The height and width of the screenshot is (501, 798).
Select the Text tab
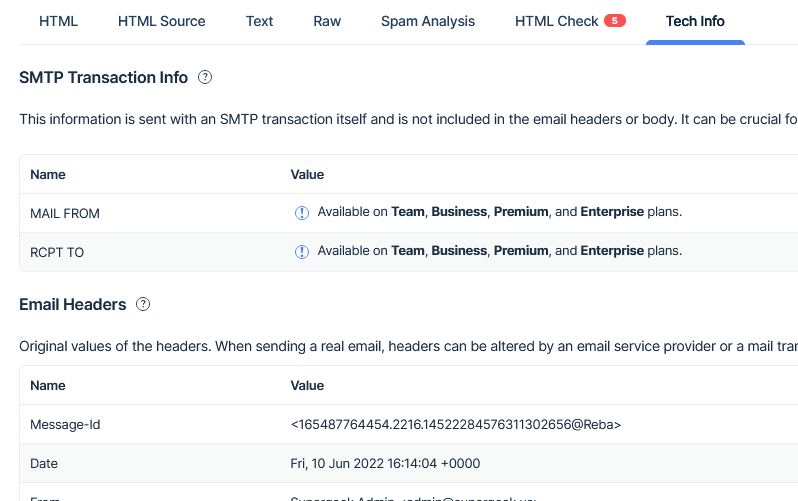[x=259, y=21]
